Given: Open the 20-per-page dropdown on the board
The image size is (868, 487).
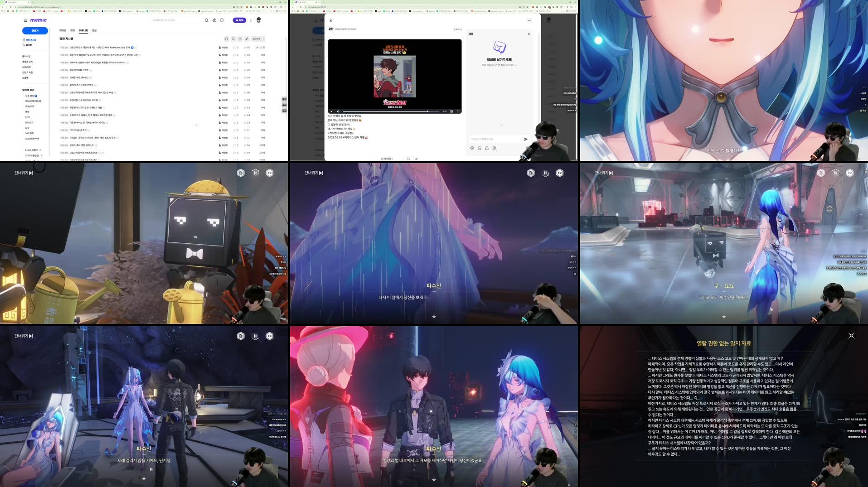Looking at the screenshot, I should click(258, 39).
